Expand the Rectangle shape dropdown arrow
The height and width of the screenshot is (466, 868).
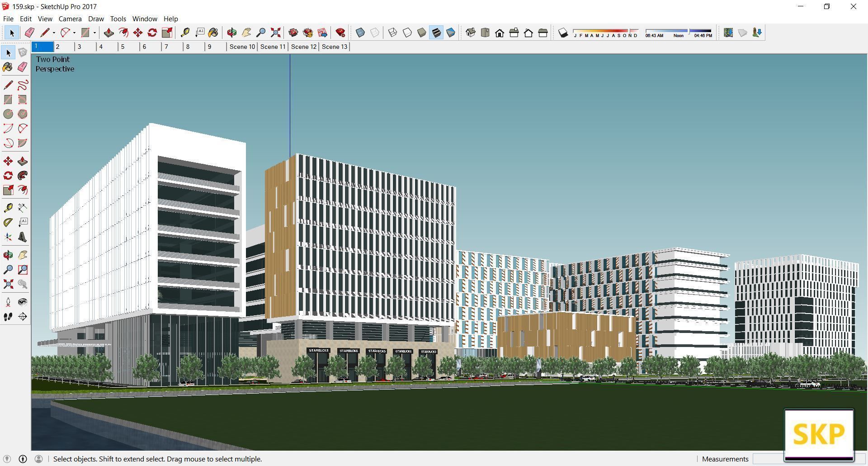94,33
